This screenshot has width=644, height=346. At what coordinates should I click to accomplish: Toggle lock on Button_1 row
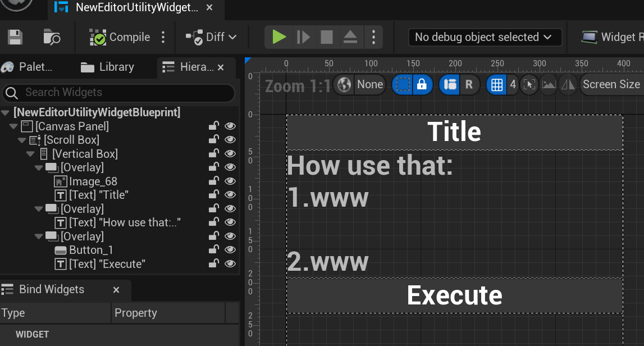tap(213, 250)
